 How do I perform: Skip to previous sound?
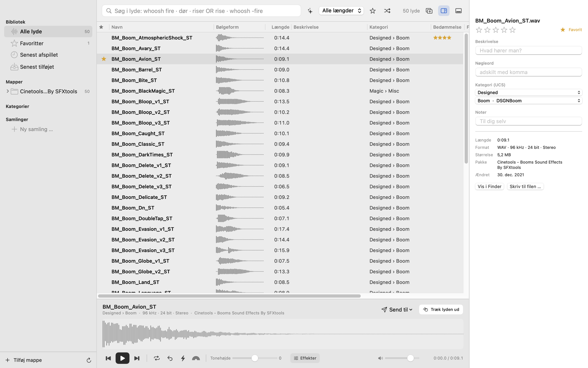(x=108, y=358)
